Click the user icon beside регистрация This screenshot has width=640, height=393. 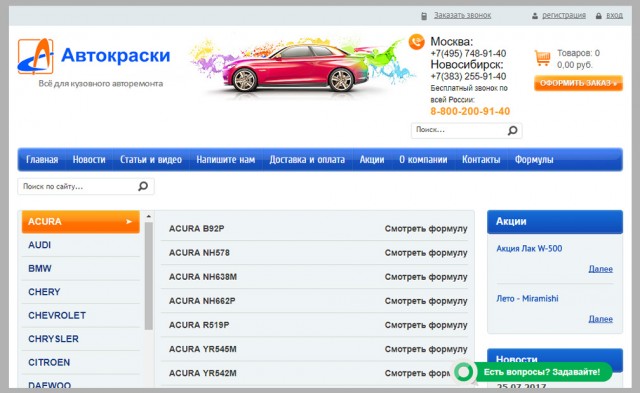point(535,16)
